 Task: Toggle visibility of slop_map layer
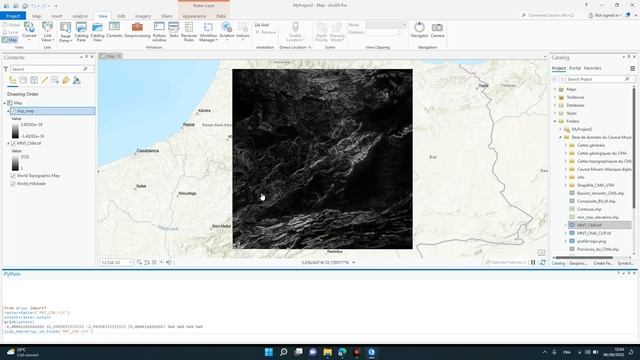point(13,111)
